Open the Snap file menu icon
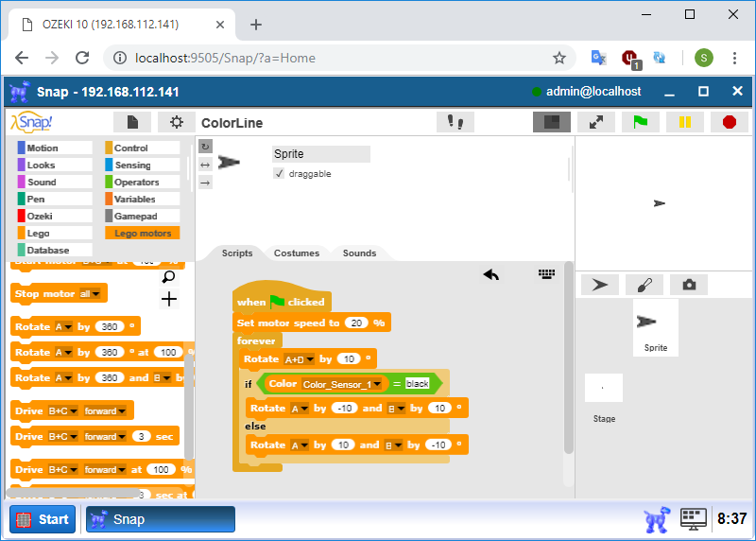 pyautogui.click(x=132, y=122)
